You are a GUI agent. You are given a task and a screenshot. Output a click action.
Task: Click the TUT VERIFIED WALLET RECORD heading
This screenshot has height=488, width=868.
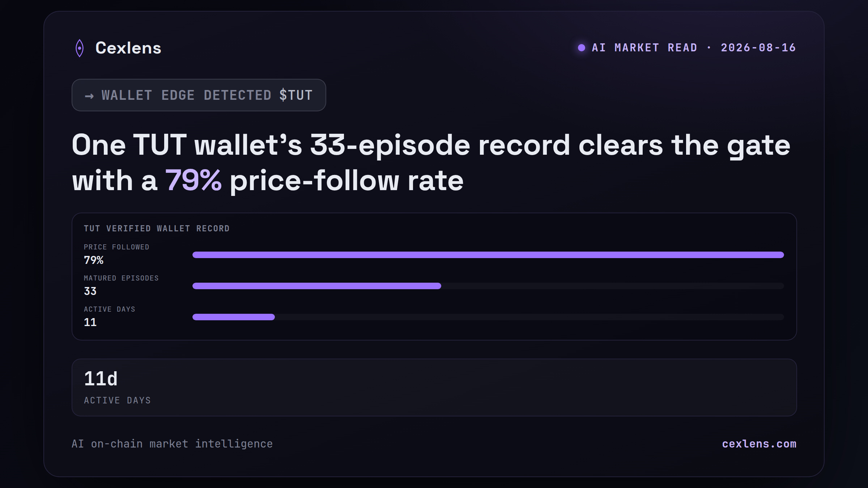coord(157,228)
